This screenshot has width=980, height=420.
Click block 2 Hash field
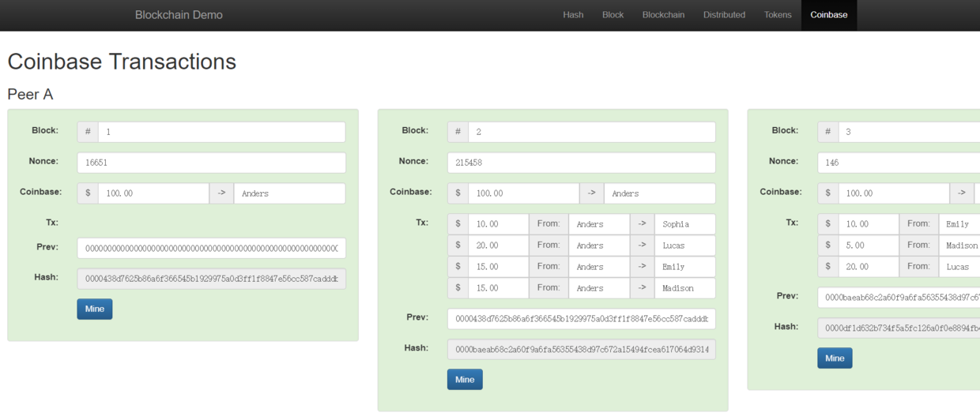[x=582, y=350]
